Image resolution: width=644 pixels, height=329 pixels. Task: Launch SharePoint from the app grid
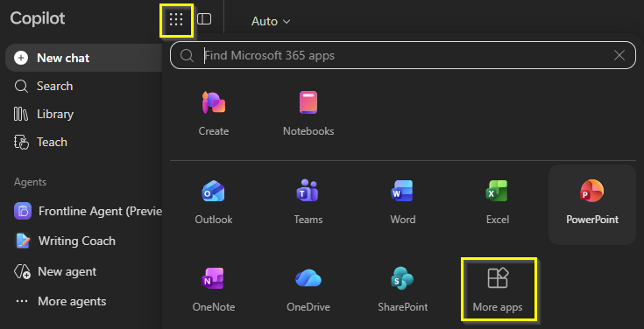point(402,290)
